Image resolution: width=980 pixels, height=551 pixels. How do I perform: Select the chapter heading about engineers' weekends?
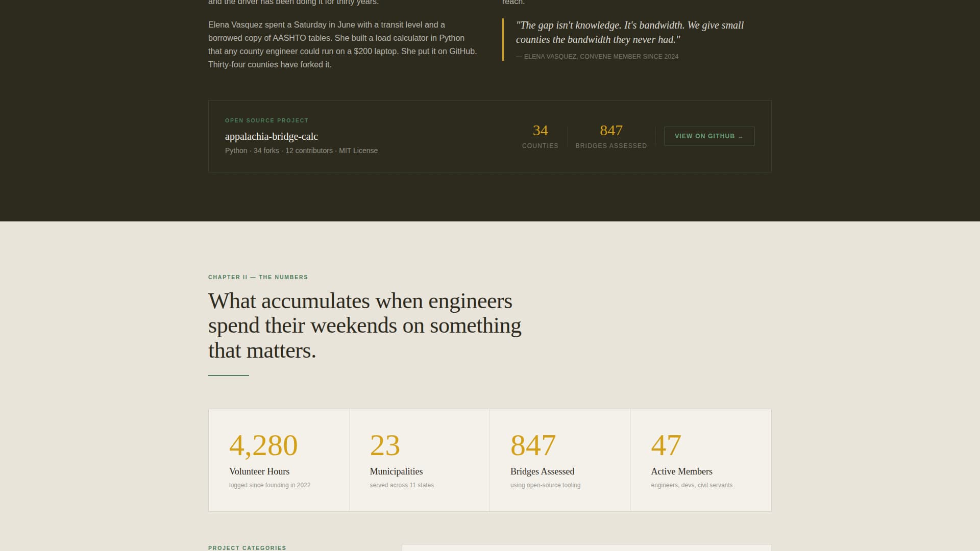coord(364,325)
